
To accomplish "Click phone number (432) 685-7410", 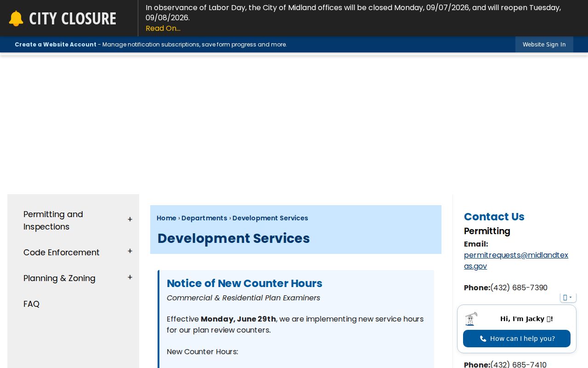I will 518,365.
